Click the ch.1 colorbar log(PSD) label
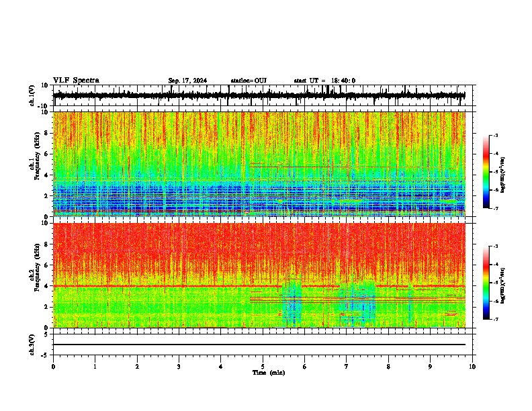 pos(503,175)
